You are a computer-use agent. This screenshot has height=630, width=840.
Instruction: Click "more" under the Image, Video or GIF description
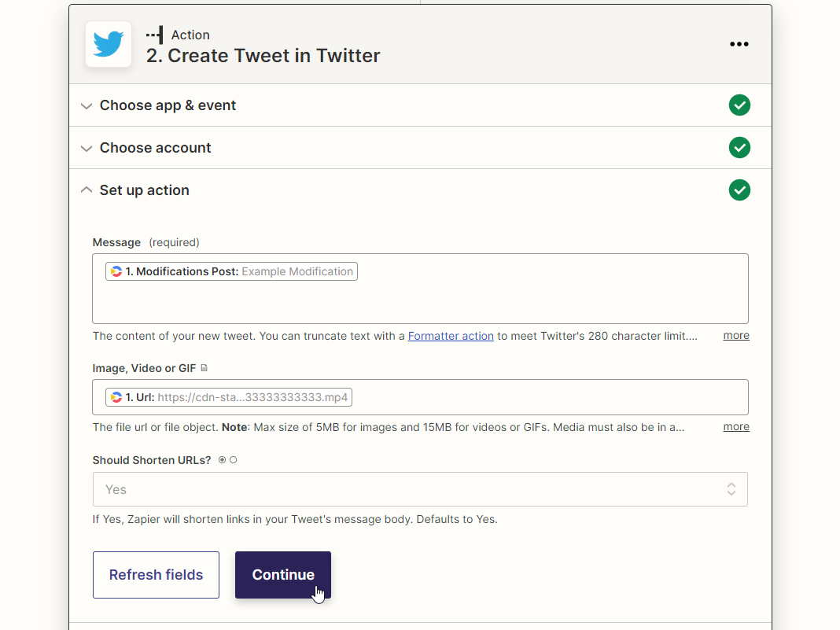pyautogui.click(x=736, y=426)
